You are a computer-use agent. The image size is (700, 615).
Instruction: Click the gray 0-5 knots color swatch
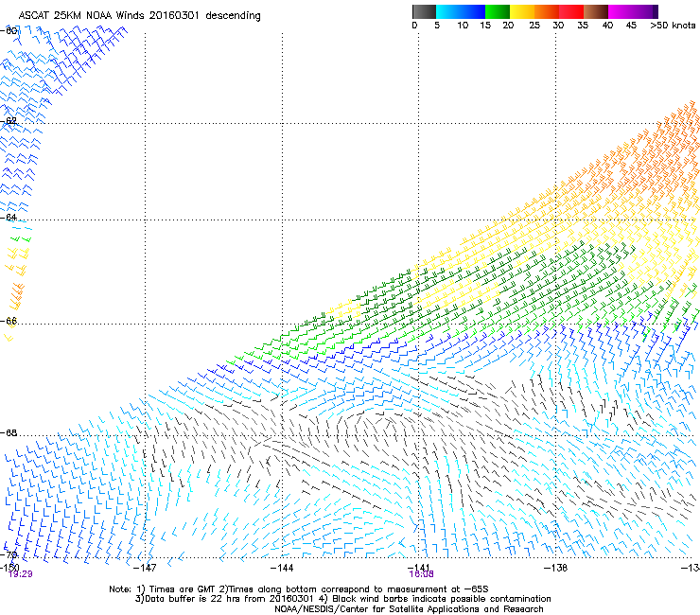tap(424, 11)
